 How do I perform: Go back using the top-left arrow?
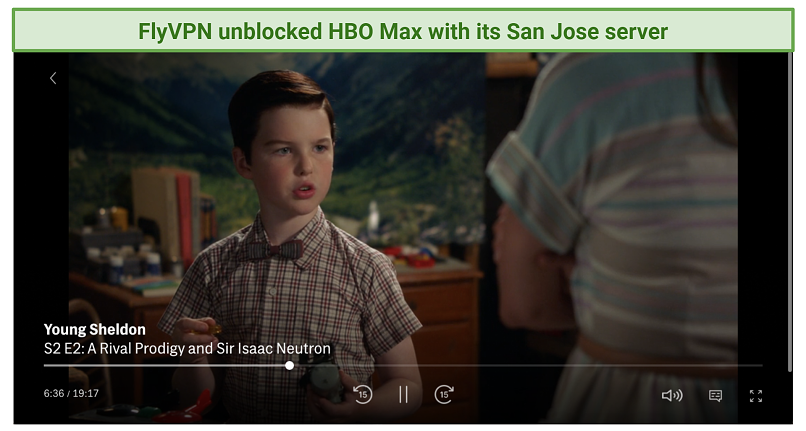tap(53, 78)
